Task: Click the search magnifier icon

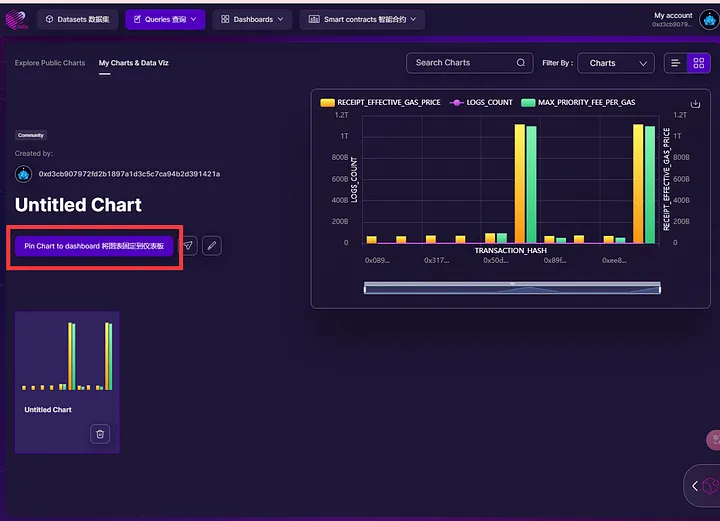Action: (521, 63)
